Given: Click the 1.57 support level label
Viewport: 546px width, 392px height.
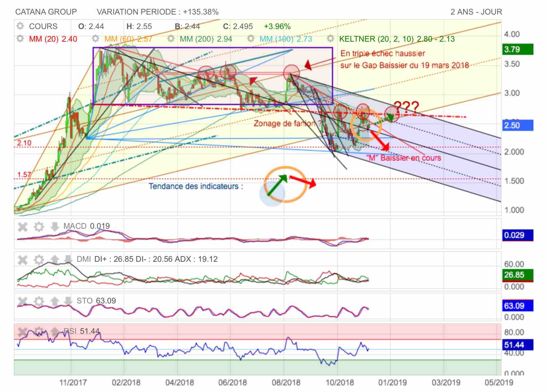Looking at the screenshot, I should (x=24, y=175).
